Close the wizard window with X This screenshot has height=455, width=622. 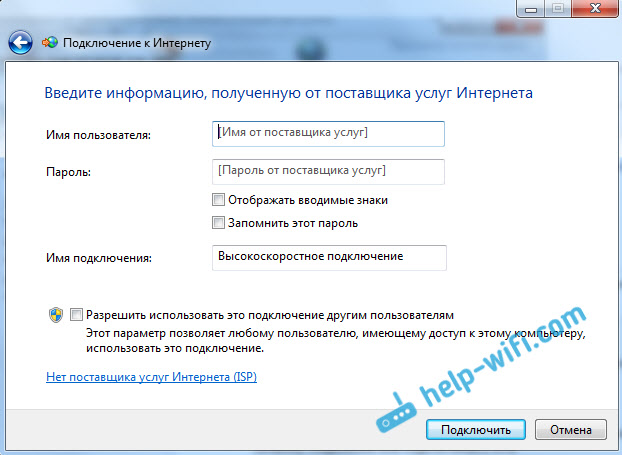(x=595, y=8)
